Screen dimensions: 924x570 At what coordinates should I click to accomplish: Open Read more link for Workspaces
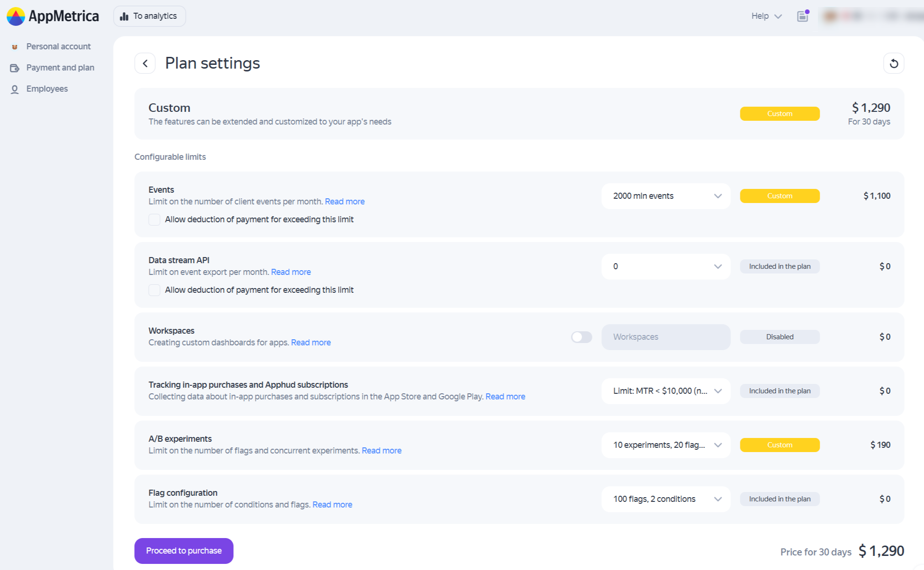311,343
